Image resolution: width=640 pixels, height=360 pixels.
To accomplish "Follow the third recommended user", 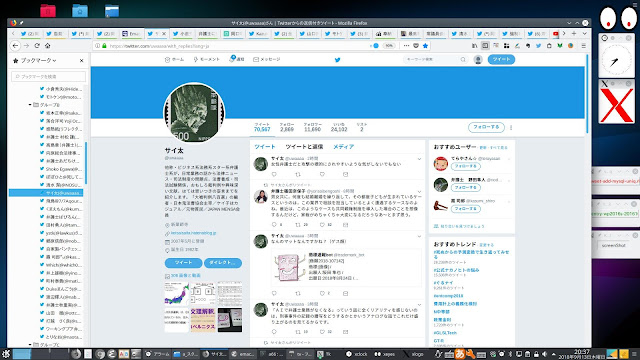I will click(465, 209).
